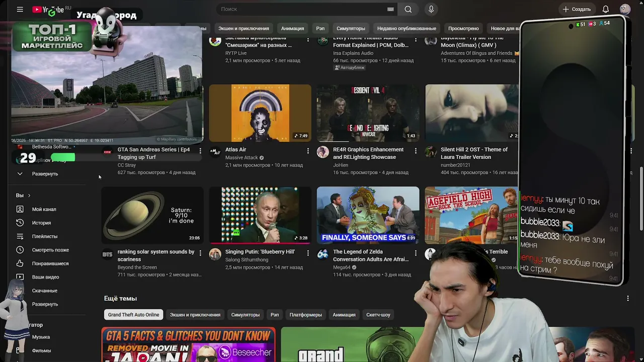The width and height of the screenshot is (644, 362).
Task: Select top filter chip Симуляторы
Action: [351, 29]
